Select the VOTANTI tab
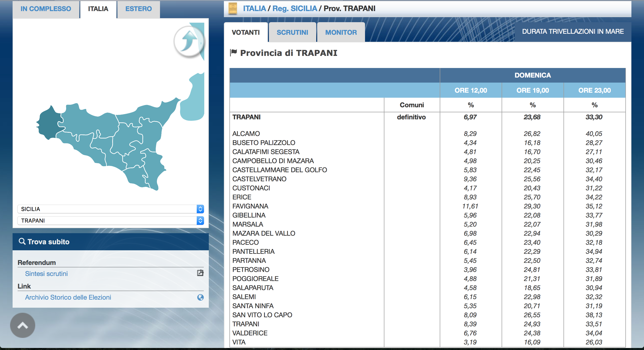 pyautogui.click(x=246, y=32)
